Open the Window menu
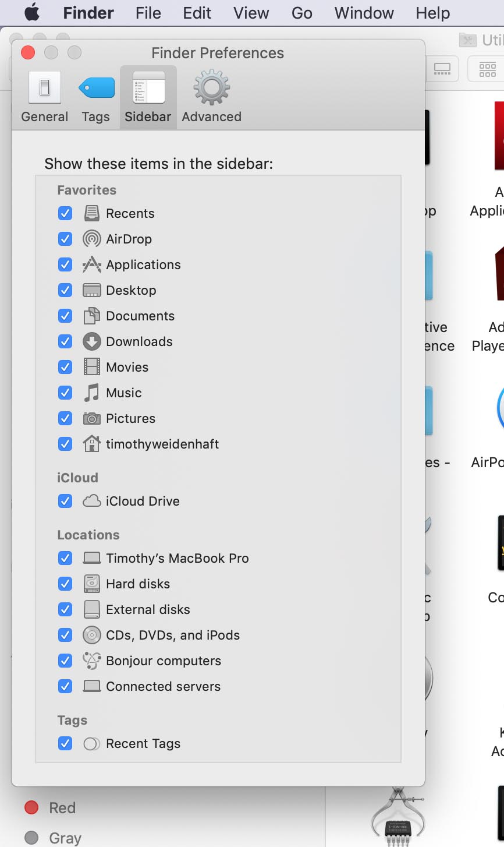The image size is (504, 847). click(x=364, y=13)
